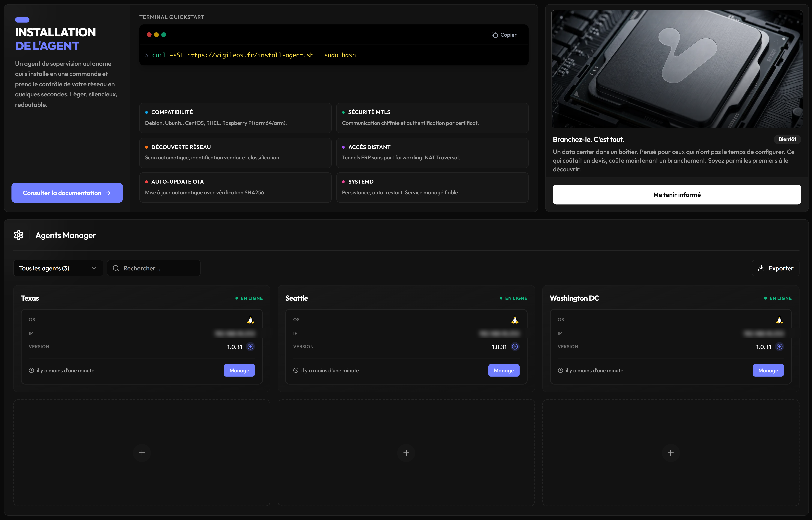Viewport: 812px width, 520px height.
Task: Click TERMINAL QUICKSTART label
Action: (172, 17)
